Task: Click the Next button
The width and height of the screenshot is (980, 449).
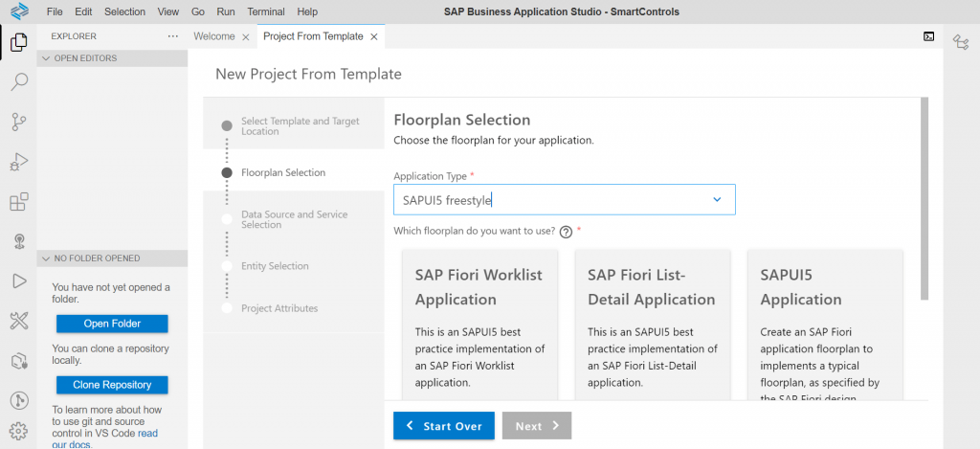Action: coord(537,426)
